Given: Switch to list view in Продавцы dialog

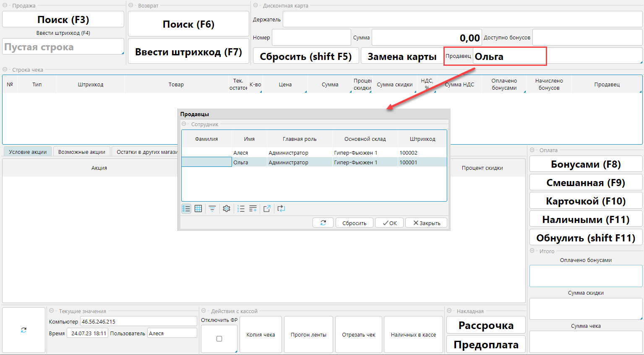Looking at the screenshot, I should [186, 209].
